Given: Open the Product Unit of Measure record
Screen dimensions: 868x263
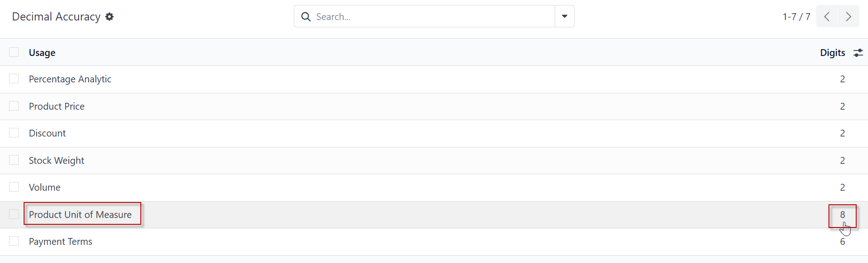Looking at the screenshot, I should tap(80, 215).
